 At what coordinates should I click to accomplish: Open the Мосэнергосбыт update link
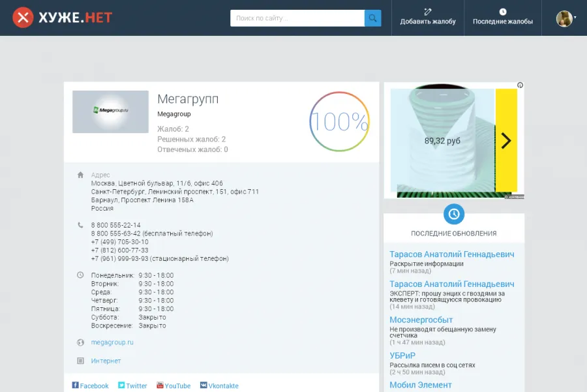pyautogui.click(x=421, y=320)
